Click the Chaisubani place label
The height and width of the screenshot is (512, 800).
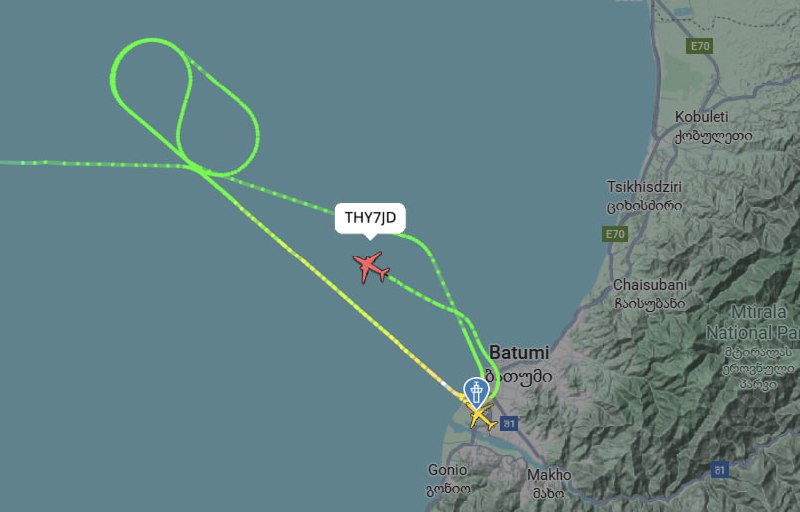650,285
